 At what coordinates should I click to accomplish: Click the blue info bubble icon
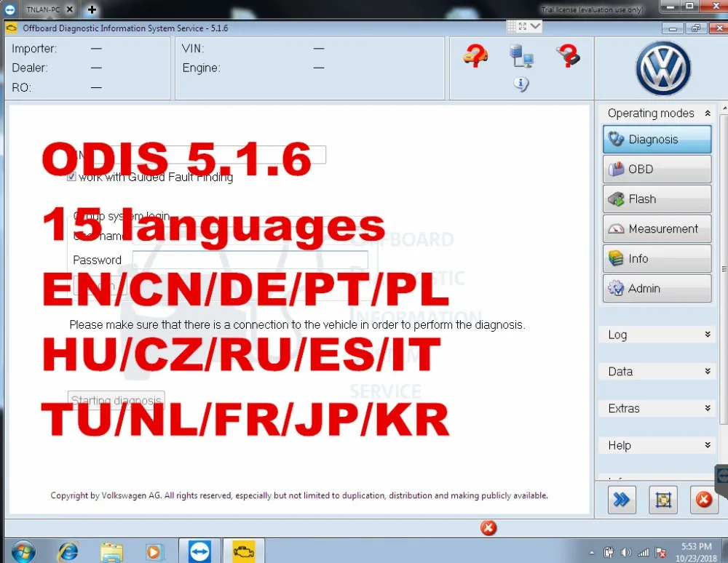(x=521, y=84)
